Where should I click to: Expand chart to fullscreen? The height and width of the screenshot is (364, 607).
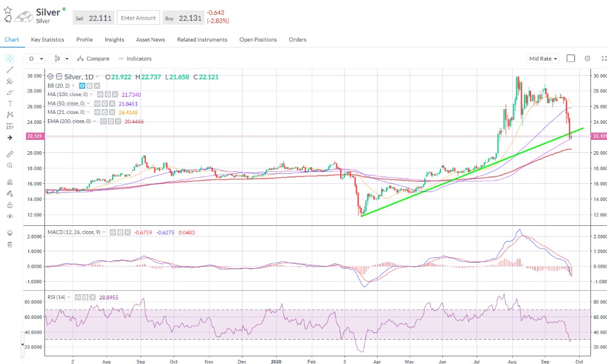(603, 59)
